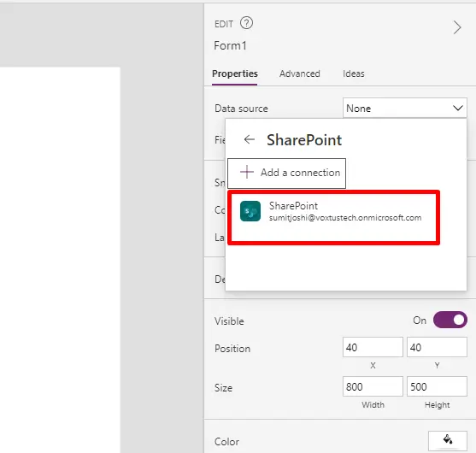Collapse the properties pane with chevron
The image size is (476, 453).
click(x=457, y=27)
